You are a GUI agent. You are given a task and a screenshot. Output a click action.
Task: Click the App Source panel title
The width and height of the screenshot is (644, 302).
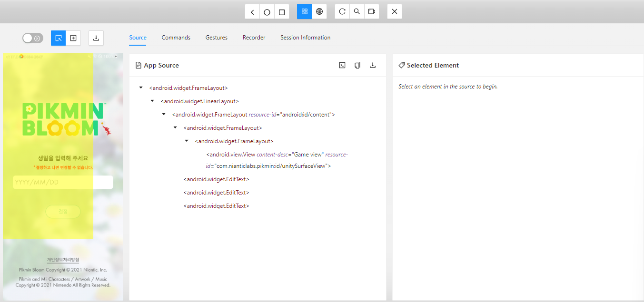pyautogui.click(x=161, y=65)
